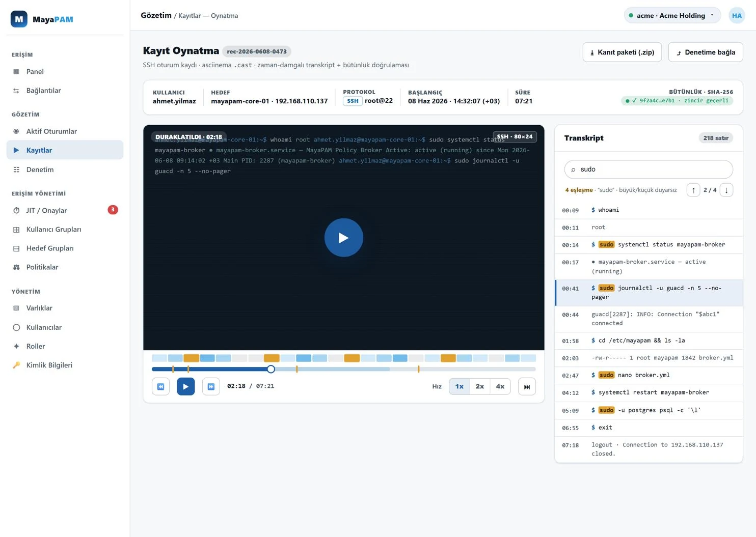Click the 218 satır counter badge
756x537 pixels.
(x=716, y=138)
